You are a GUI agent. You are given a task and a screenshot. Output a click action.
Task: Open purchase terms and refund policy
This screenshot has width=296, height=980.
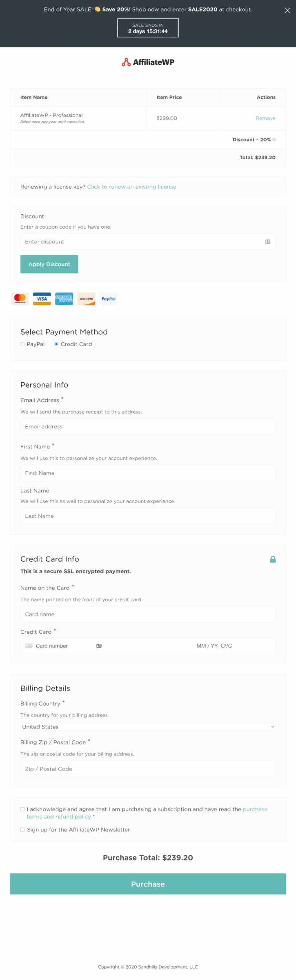pyautogui.click(x=147, y=813)
